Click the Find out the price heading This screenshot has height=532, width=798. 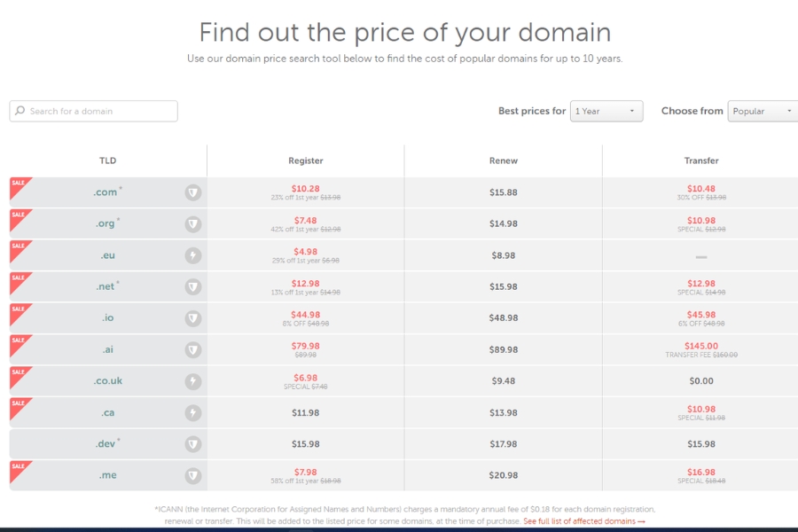coord(405,33)
